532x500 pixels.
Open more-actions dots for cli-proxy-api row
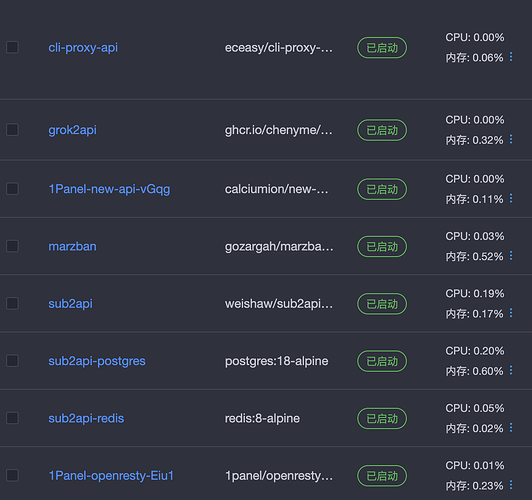[511, 57]
